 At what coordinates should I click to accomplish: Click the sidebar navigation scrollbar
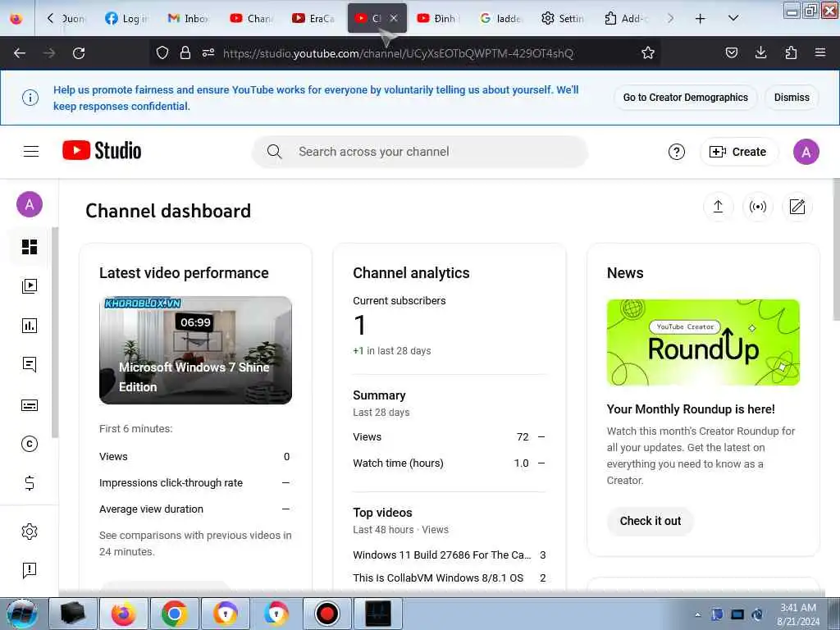tap(55, 332)
